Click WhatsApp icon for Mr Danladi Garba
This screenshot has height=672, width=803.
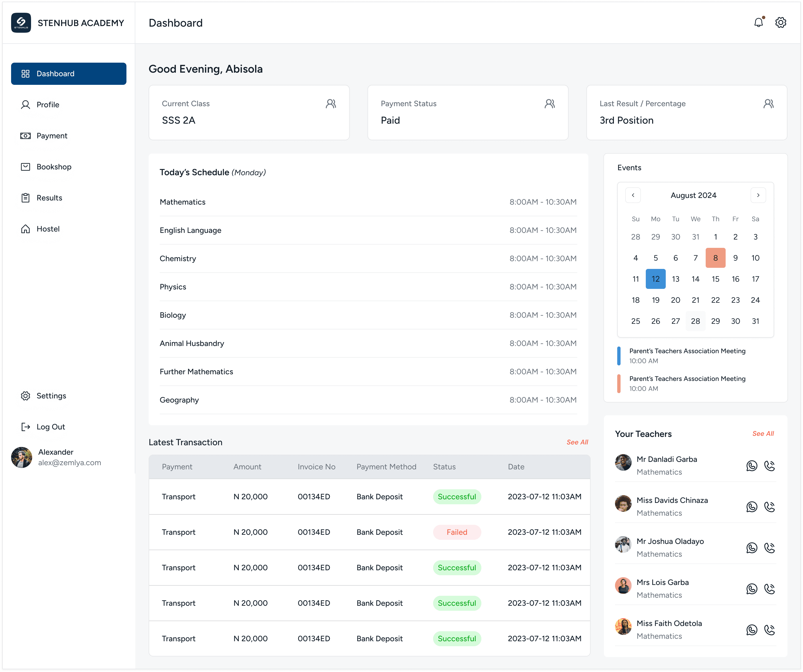[x=751, y=465]
